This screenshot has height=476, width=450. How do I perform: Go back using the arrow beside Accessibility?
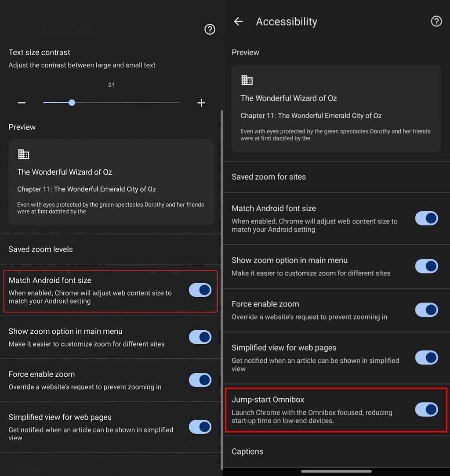point(238,22)
